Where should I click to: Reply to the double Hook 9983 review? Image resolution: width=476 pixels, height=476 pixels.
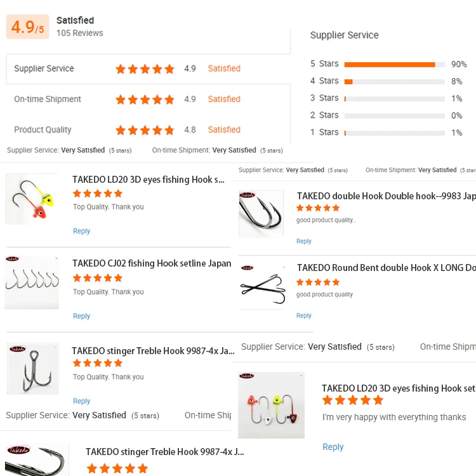tap(304, 241)
